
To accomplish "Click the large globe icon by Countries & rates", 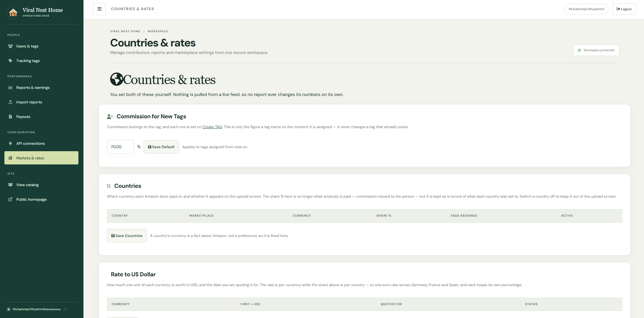I will point(116,79).
